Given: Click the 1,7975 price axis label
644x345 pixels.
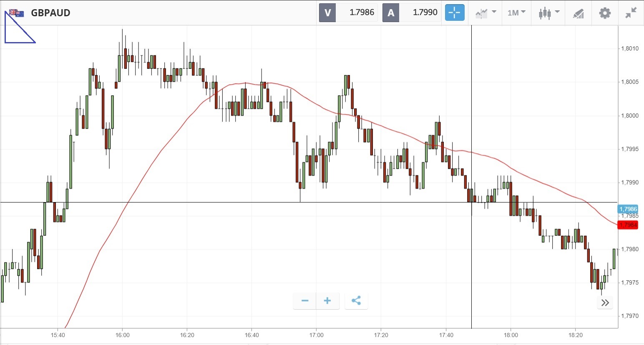Looking at the screenshot, I should click(x=630, y=282).
